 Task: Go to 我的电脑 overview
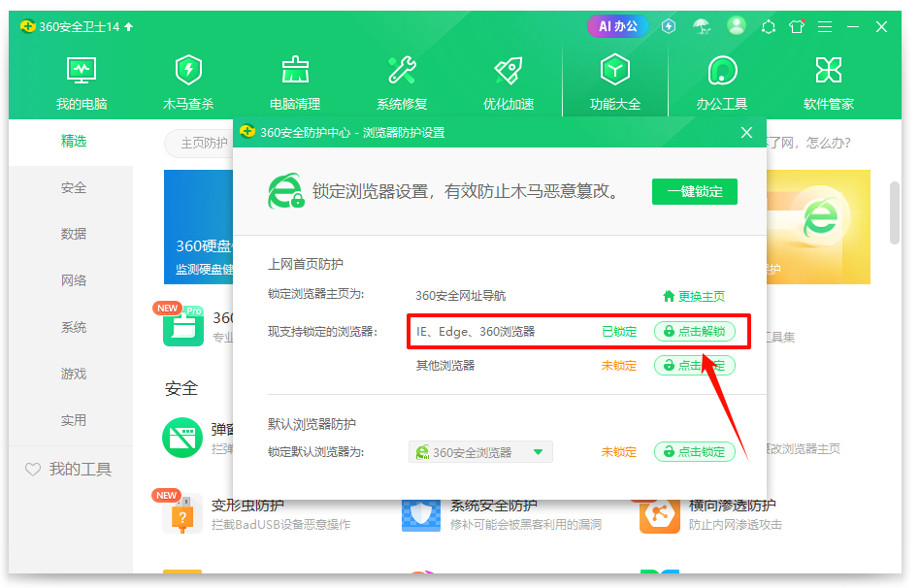pos(82,81)
